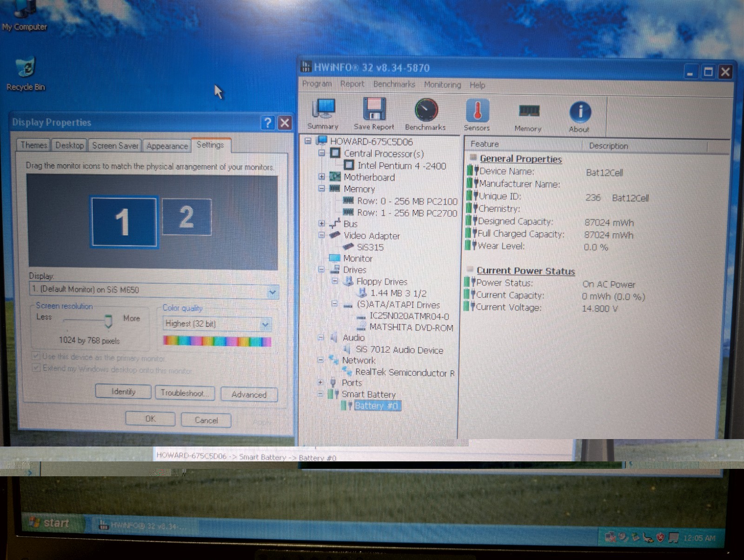This screenshot has width=744, height=560.
Task: Select the Memory tree node
Action: coord(359,189)
